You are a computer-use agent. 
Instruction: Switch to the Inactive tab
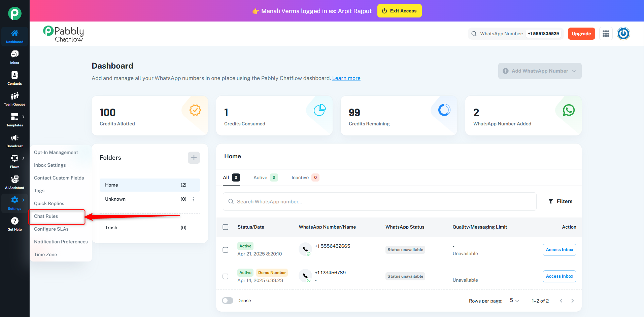click(x=305, y=177)
